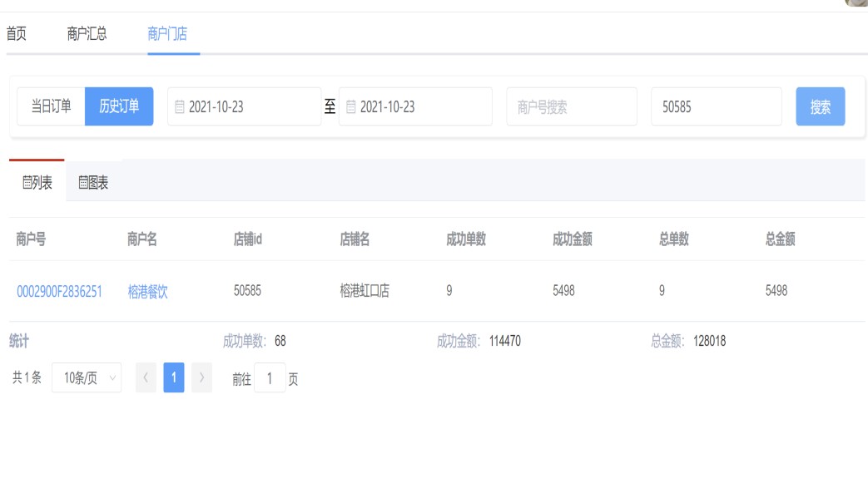This screenshot has height=503, width=868.
Task: Open the end date picker field
Action: click(x=415, y=107)
